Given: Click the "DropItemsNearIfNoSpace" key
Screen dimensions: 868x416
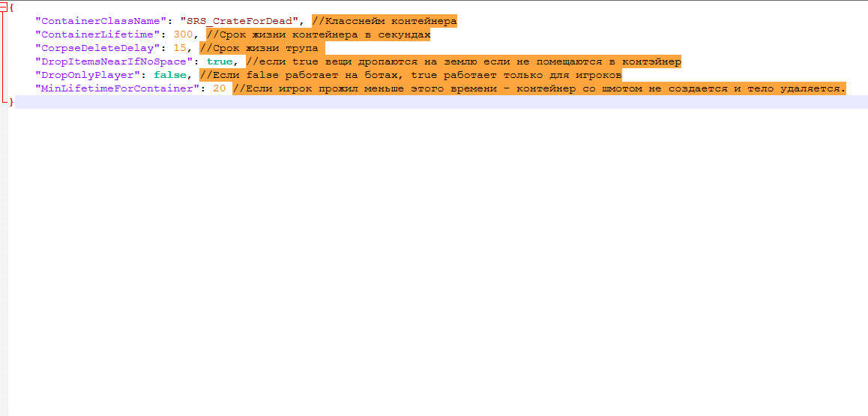Looking at the screenshot, I should tap(114, 61).
